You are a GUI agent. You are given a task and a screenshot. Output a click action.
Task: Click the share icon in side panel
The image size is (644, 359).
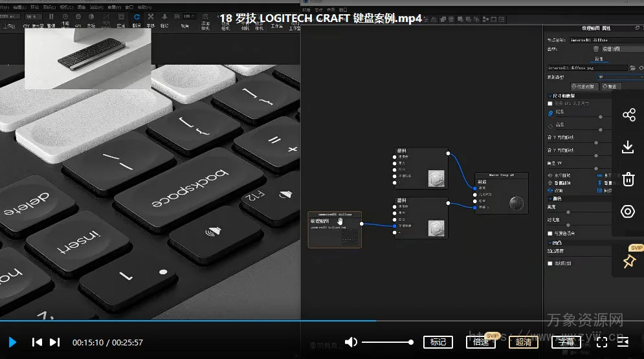(x=628, y=115)
